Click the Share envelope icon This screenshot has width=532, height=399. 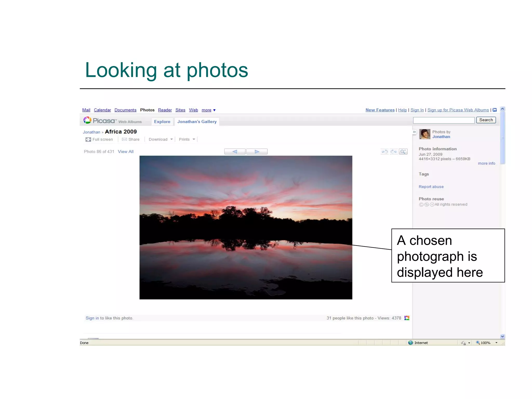[124, 139]
